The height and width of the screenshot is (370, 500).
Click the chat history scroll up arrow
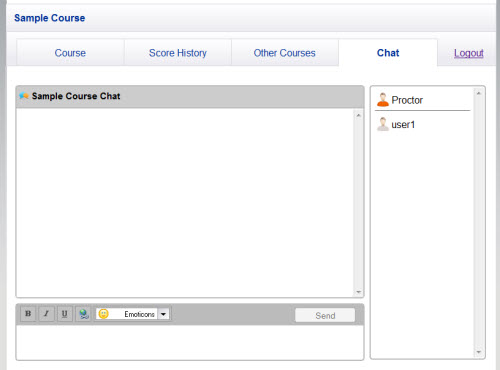point(358,115)
